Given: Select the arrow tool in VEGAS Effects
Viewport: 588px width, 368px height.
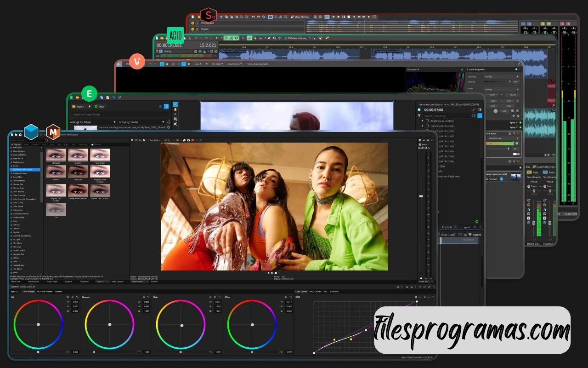Looking at the screenshot, I should tap(175, 104).
